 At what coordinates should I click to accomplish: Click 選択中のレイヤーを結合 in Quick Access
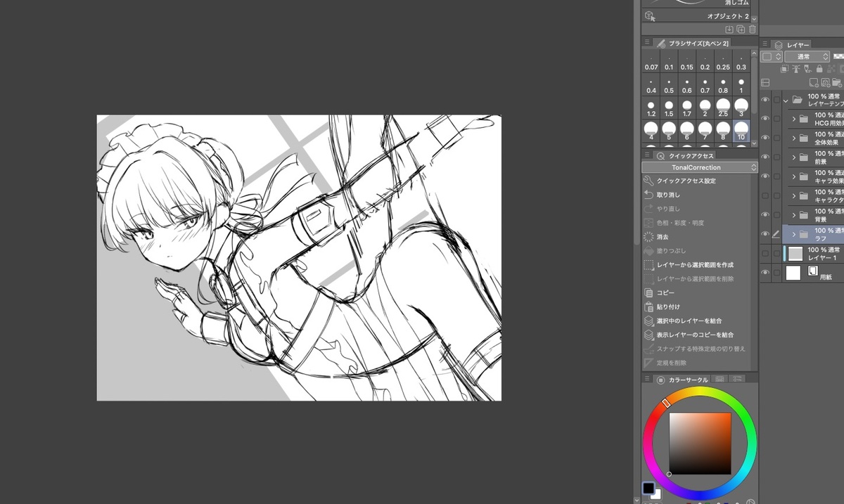click(x=694, y=321)
